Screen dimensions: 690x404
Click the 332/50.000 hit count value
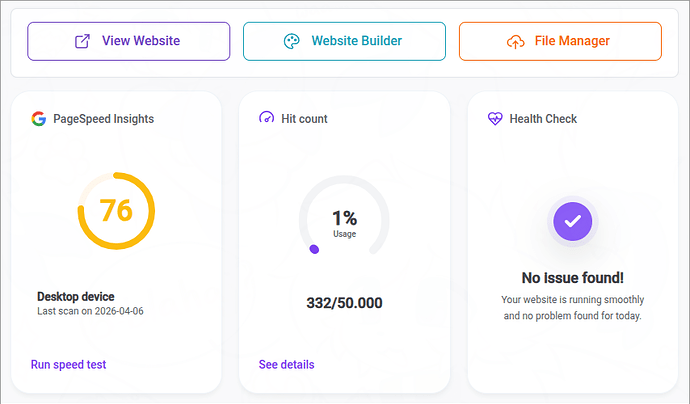coord(344,303)
